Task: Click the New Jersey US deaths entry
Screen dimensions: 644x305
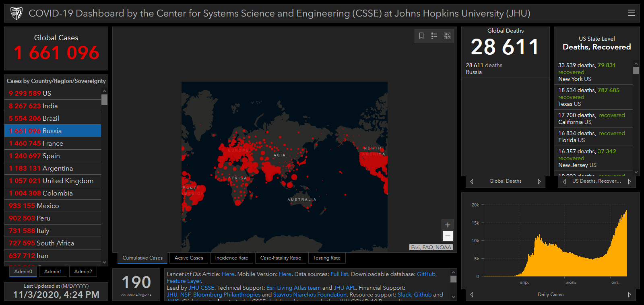Action: (x=594, y=158)
